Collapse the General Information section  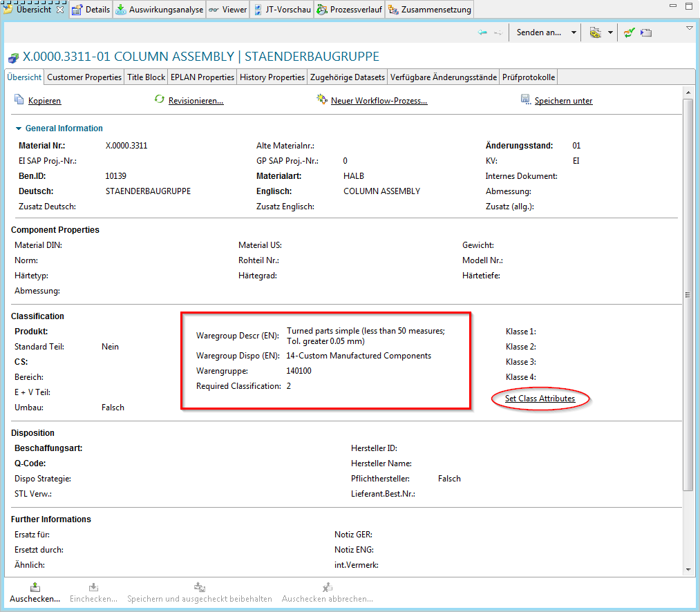pyautogui.click(x=19, y=128)
